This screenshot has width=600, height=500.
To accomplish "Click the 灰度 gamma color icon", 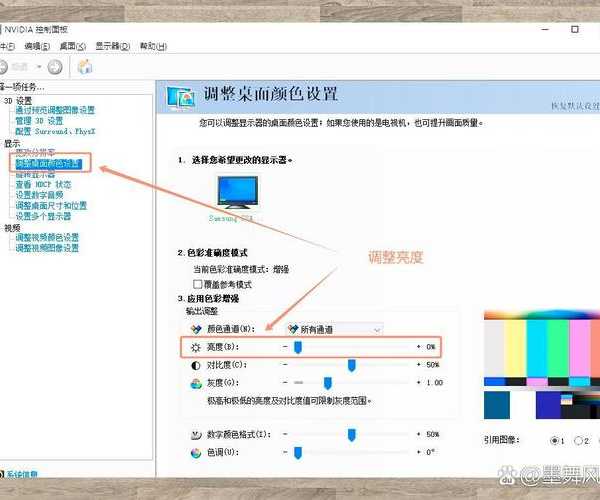I will tap(196, 383).
